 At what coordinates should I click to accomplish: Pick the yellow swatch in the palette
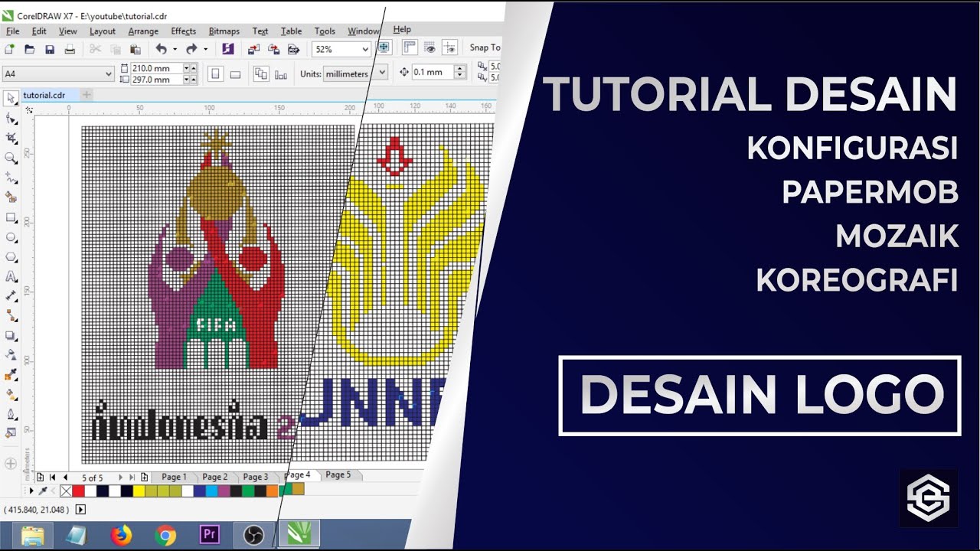pyautogui.click(x=139, y=491)
